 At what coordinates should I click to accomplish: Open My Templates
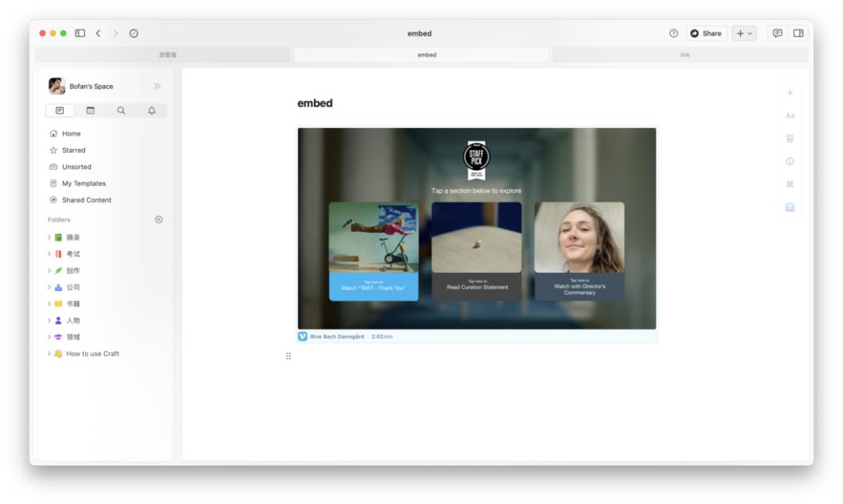point(84,184)
